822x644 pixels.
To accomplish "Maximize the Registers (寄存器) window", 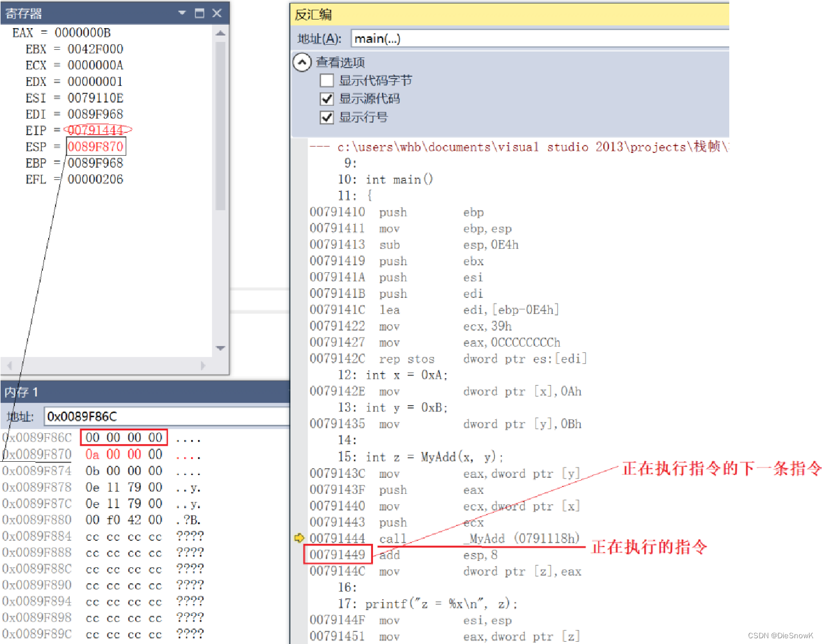I will [x=199, y=13].
